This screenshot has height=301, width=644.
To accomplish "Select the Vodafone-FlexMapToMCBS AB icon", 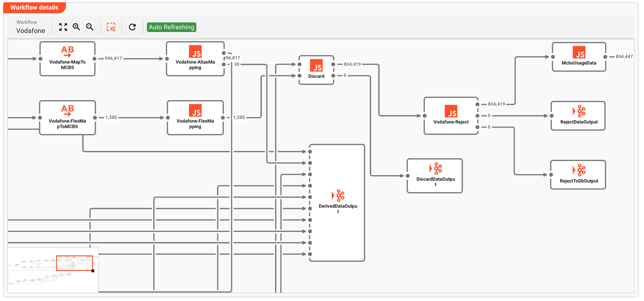I will coord(67,111).
